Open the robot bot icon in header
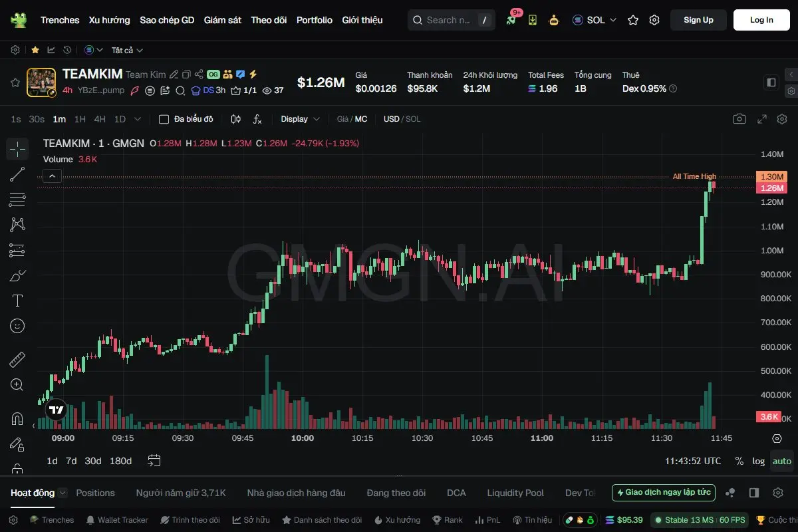The height and width of the screenshot is (532, 798). pyautogui.click(x=554, y=20)
